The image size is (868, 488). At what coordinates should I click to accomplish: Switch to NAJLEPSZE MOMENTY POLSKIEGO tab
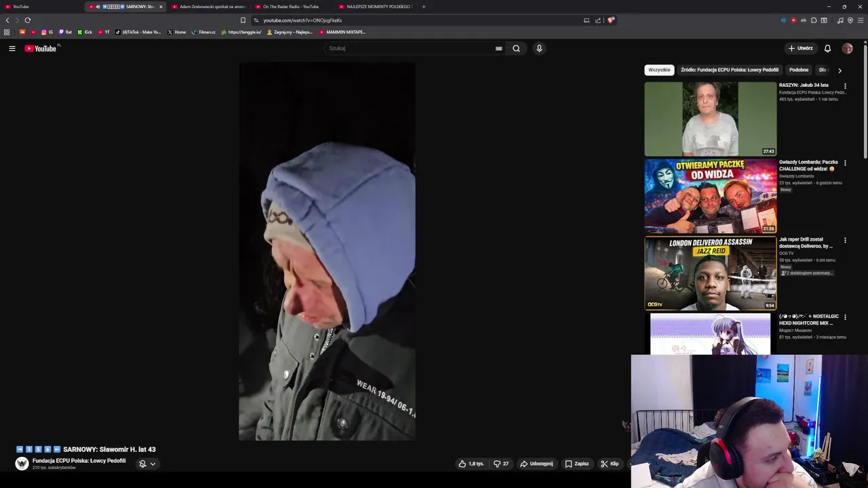click(x=376, y=7)
